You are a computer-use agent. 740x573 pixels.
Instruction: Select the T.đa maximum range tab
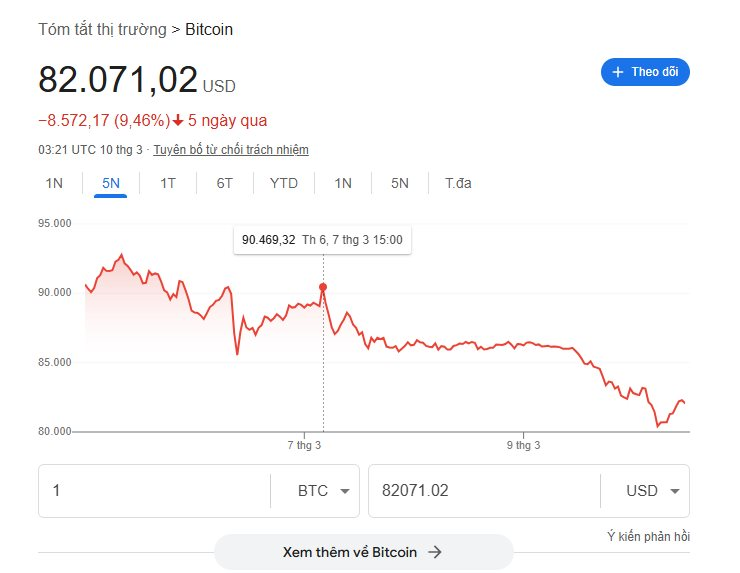click(458, 183)
